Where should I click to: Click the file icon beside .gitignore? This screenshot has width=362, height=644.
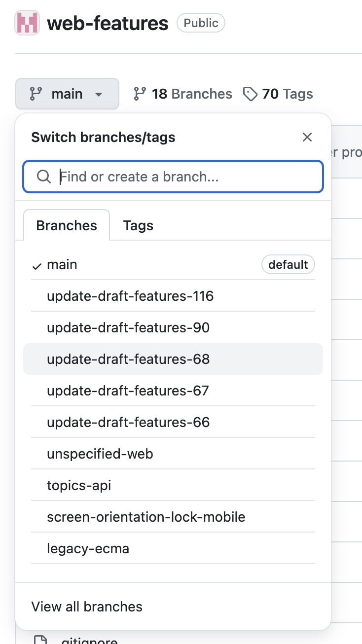coord(40,640)
